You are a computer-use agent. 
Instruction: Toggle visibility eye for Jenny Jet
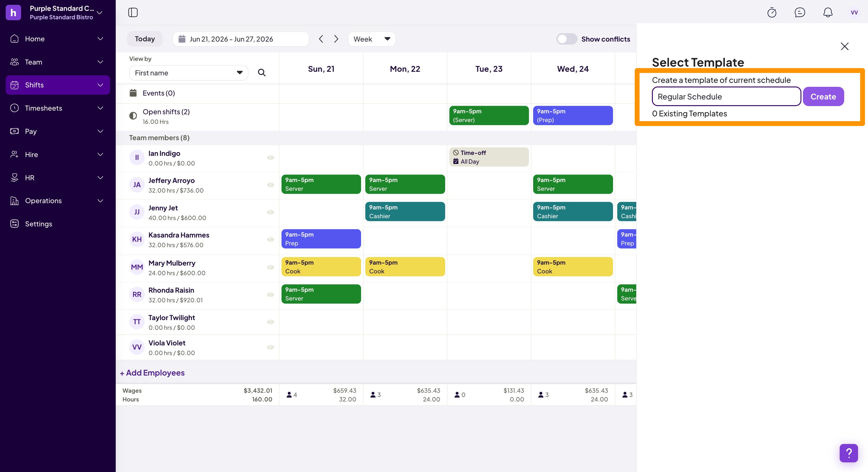click(270, 212)
